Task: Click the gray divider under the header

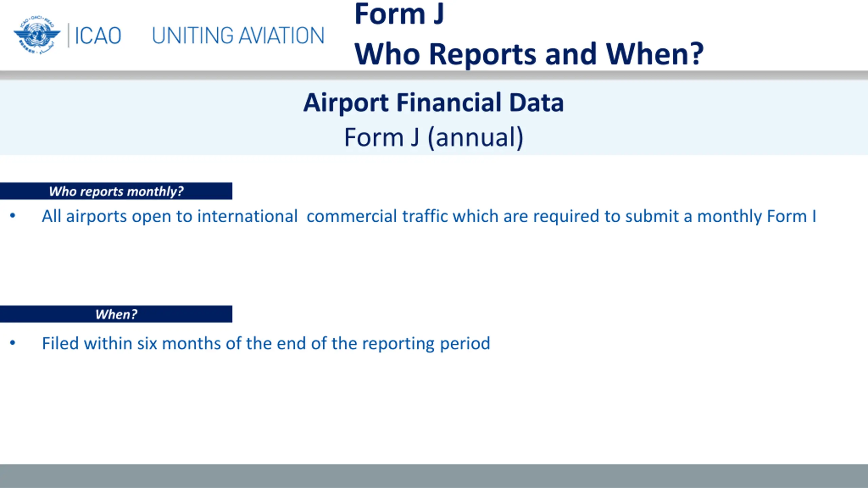Action: coord(434,75)
